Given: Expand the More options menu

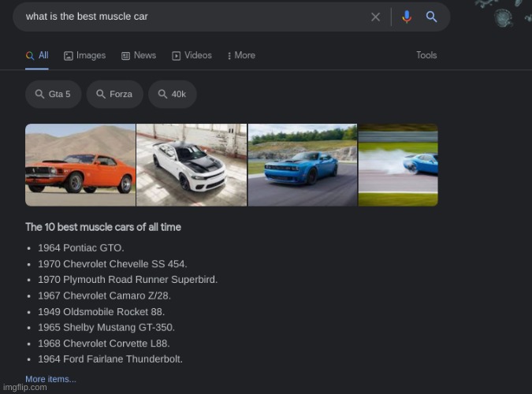Looking at the screenshot, I should (x=241, y=55).
